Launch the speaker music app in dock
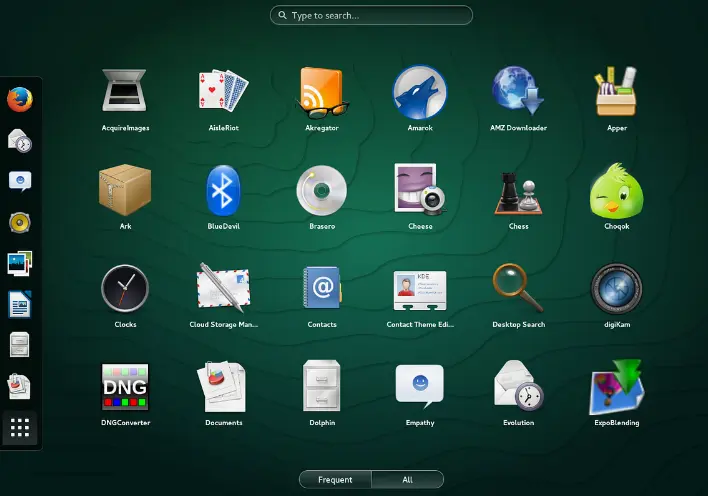This screenshot has height=496, width=708. pos(20,223)
